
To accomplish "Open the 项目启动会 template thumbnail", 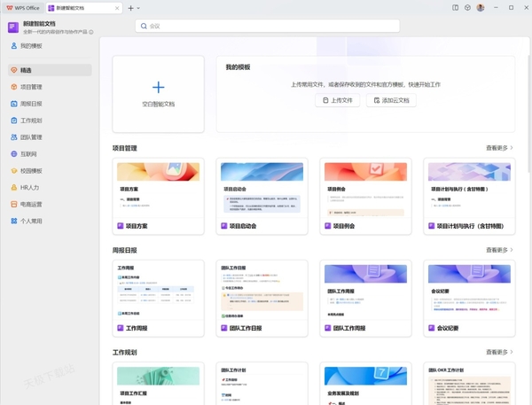I will 262,191.
